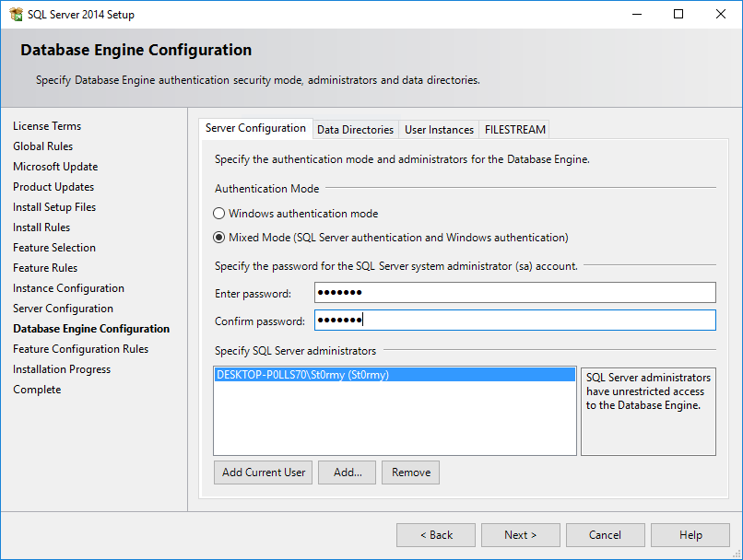Click the administrators description text box
The image size is (743, 560).
(648, 412)
